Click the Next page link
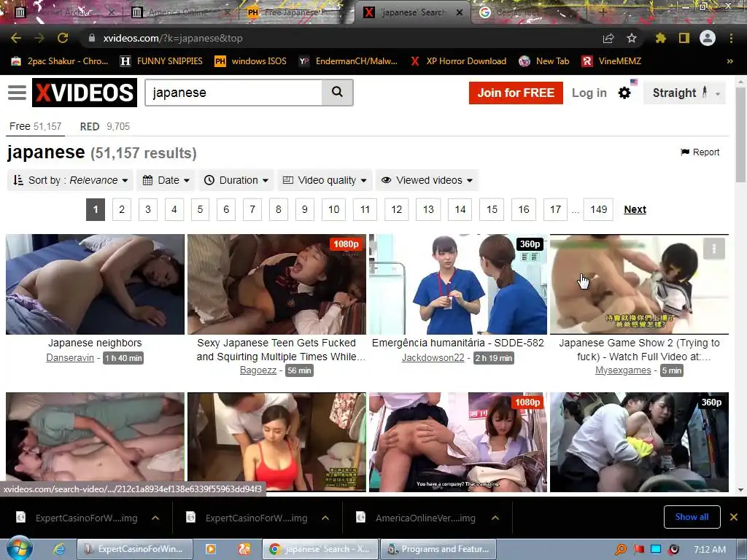Image resolution: width=747 pixels, height=560 pixels. [x=635, y=209]
